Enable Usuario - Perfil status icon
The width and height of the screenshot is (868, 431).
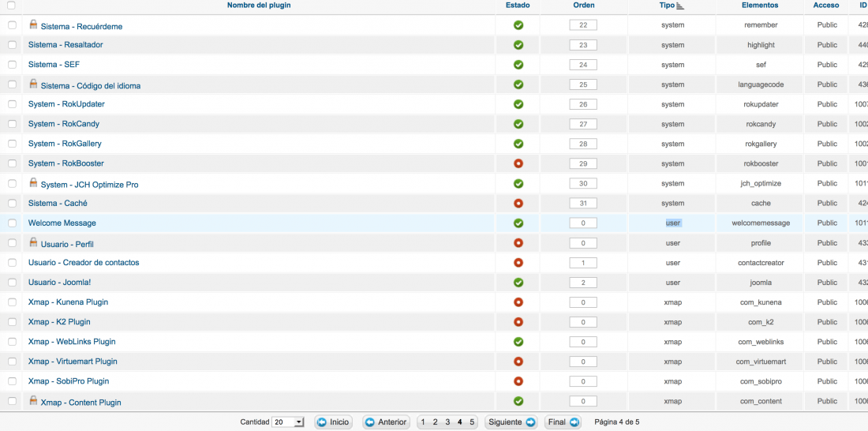(518, 243)
